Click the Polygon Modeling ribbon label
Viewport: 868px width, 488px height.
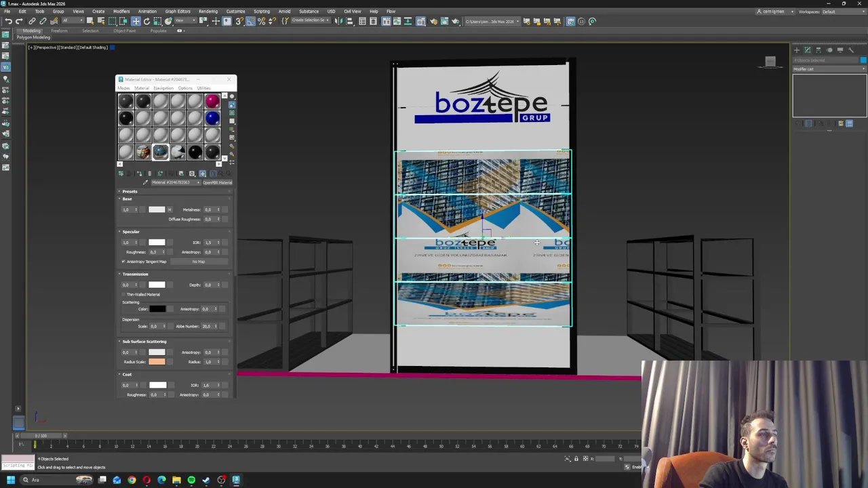[33, 37]
